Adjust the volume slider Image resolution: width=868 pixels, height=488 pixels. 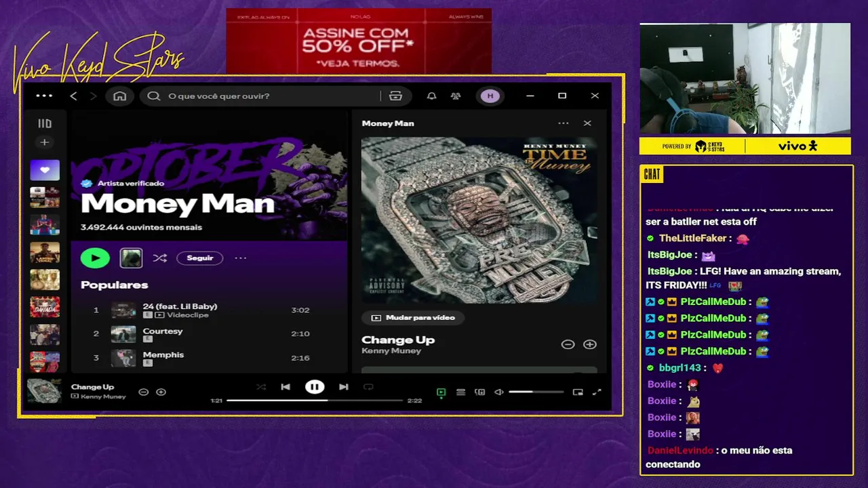tap(536, 392)
